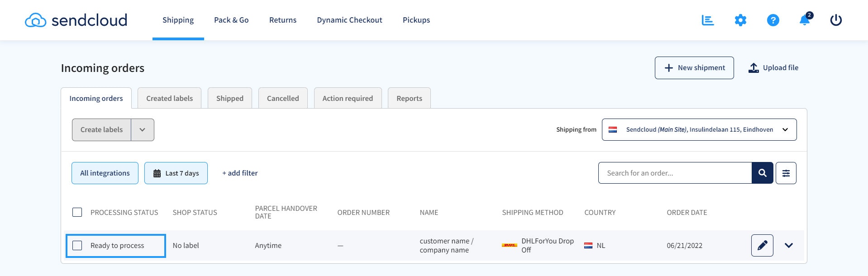Click the New shipment button
The image size is (868, 276).
point(694,67)
